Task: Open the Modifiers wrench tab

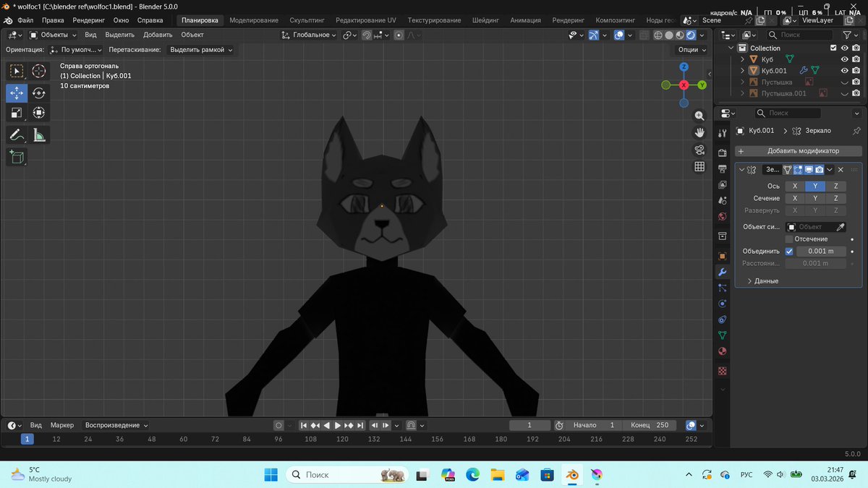Action: 722,272
